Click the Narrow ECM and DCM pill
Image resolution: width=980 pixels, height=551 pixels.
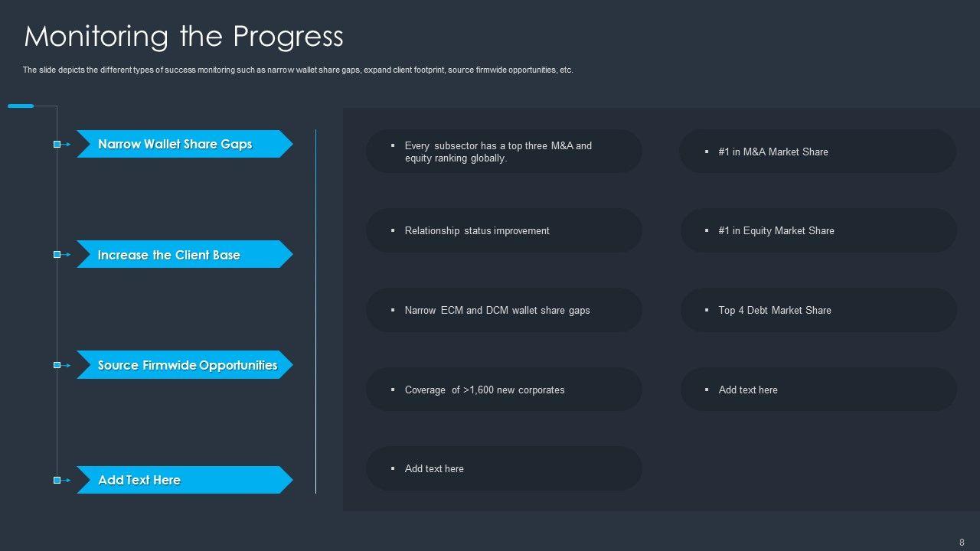tap(504, 310)
